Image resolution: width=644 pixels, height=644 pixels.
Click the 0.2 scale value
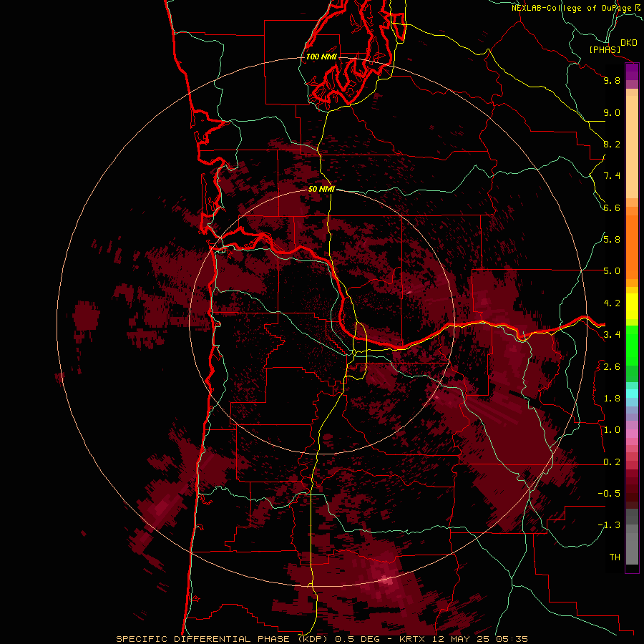coord(612,462)
